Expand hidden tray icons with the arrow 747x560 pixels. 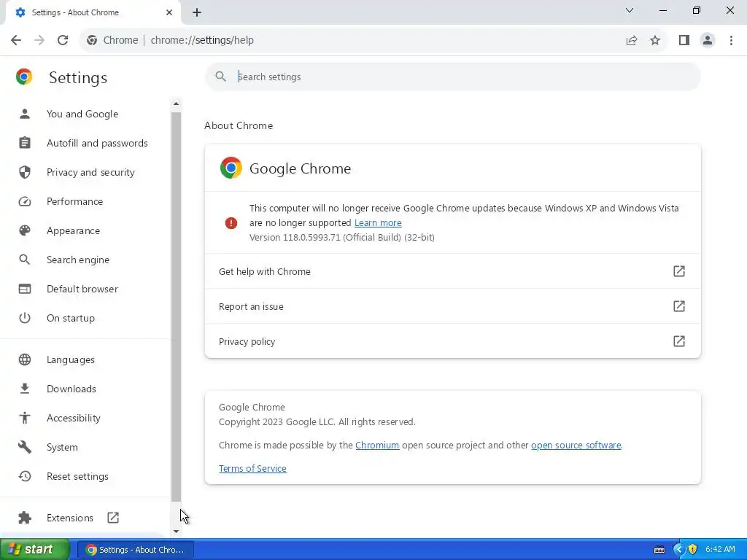[x=679, y=550]
